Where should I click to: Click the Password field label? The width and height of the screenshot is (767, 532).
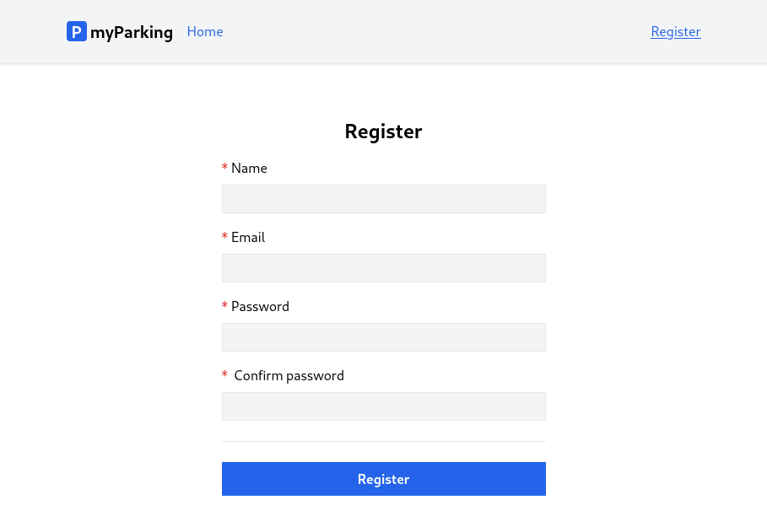point(260,307)
